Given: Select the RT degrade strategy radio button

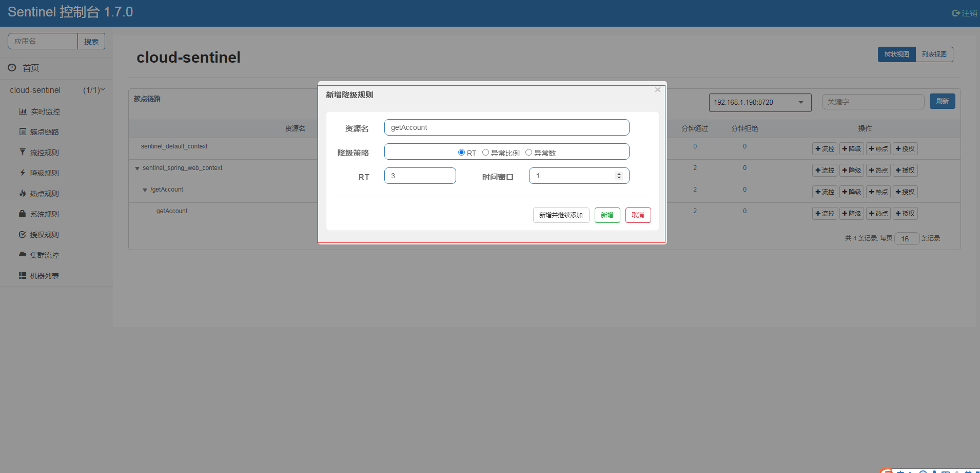Looking at the screenshot, I should click(x=461, y=153).
